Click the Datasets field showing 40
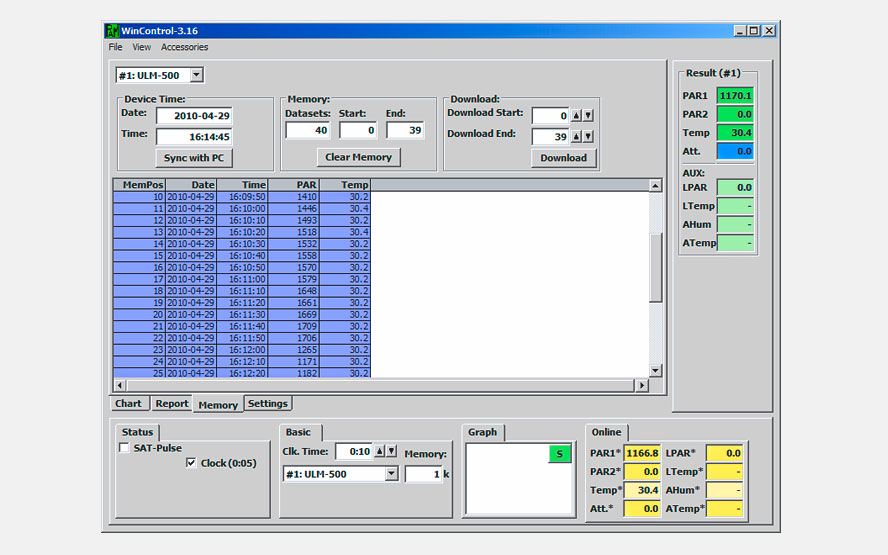888x555 pixels. (308, 130)
